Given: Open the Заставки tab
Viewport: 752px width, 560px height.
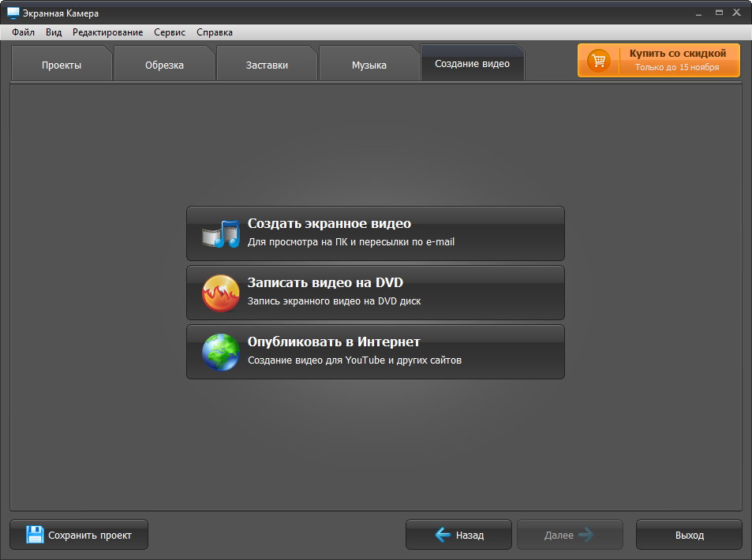Looking at the screenshot, I should pos(267,64).
